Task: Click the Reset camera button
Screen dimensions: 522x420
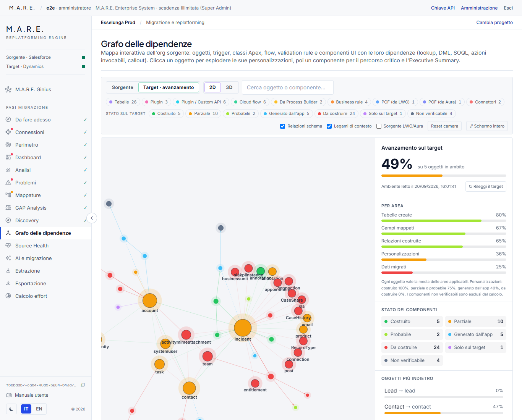Action: pyautogui.click(x=444, y=126)
